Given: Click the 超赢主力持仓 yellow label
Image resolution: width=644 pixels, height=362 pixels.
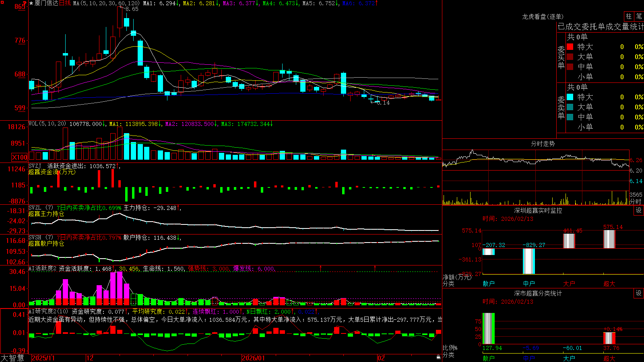Looking at the screenshot, I should pos(46,214).
